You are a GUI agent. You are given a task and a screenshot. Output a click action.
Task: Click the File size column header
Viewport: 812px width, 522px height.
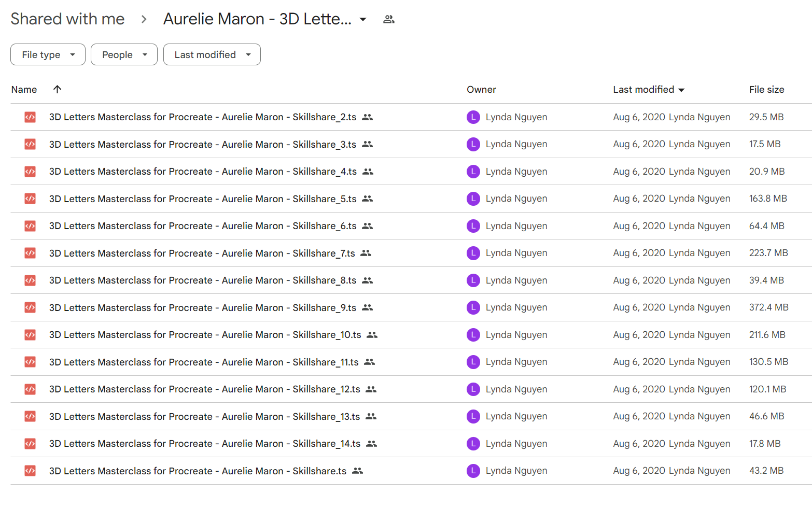[766, 90]
